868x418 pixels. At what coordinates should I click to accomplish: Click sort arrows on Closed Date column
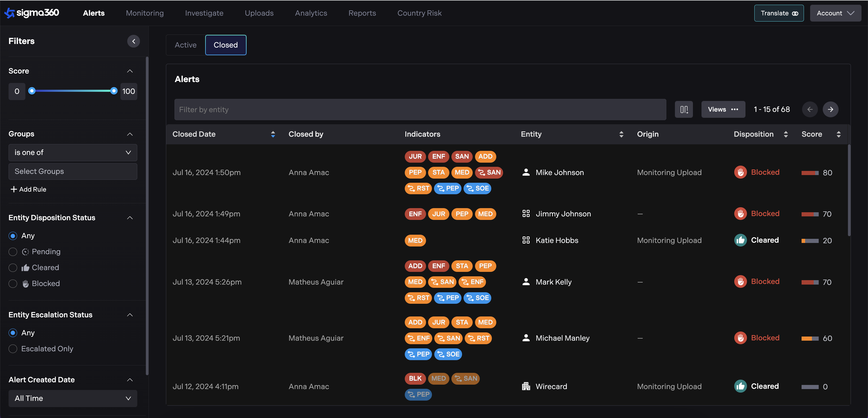point(273,134)
